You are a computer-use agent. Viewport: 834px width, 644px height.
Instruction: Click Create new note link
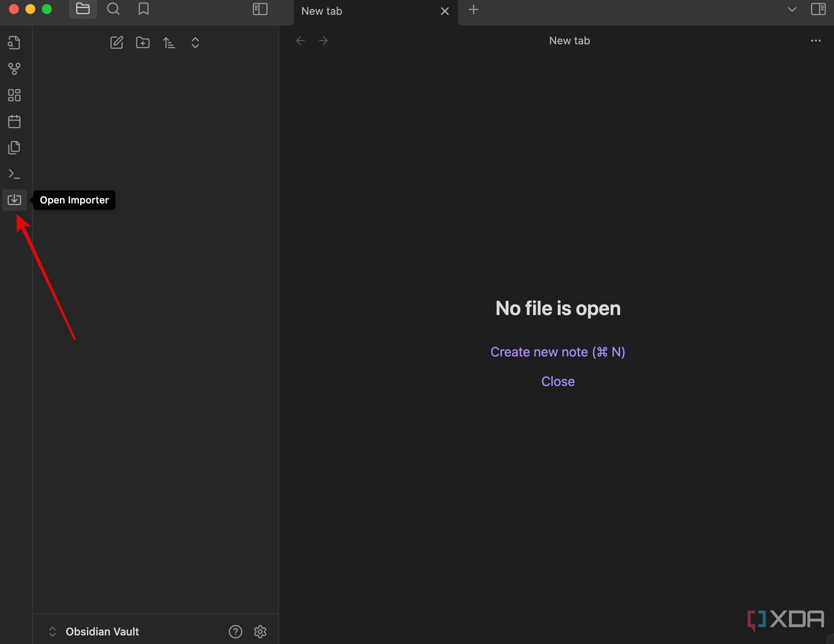pos(558,352)
